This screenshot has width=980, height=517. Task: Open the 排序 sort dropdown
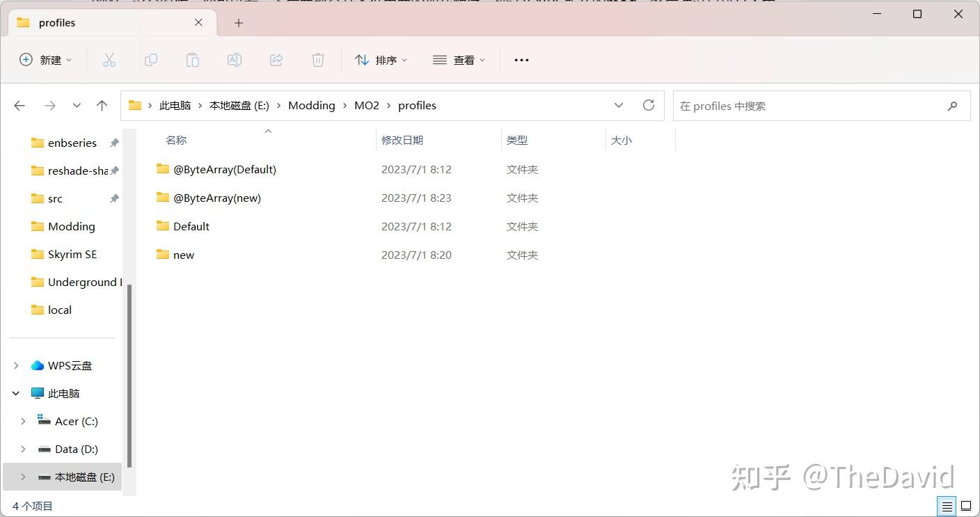click(x=381, y=60)
